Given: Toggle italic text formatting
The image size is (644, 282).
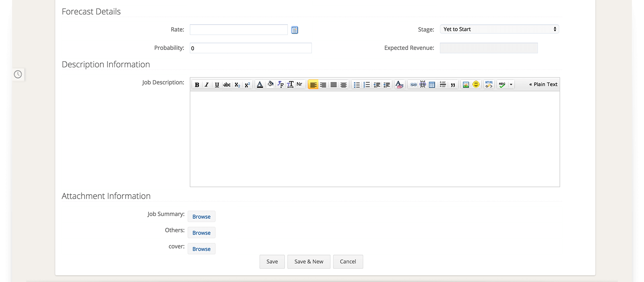Looking at the screenshot, I should coord(206,85).
